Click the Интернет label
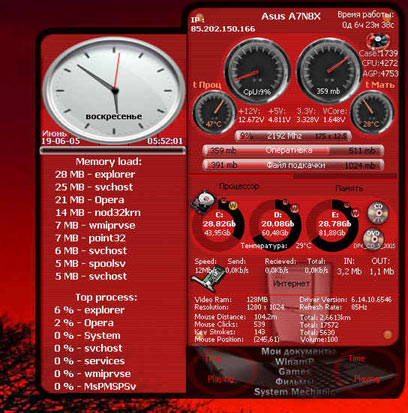The height and width of the screenshot is (413, 408). click(291, 284)
